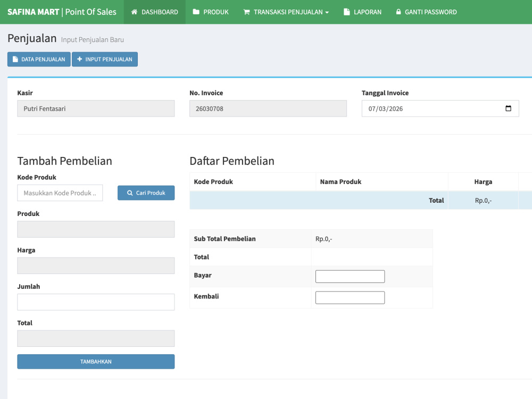Click the Data Penjualan button
Screen dimensions: 532x399
[39, 59]
